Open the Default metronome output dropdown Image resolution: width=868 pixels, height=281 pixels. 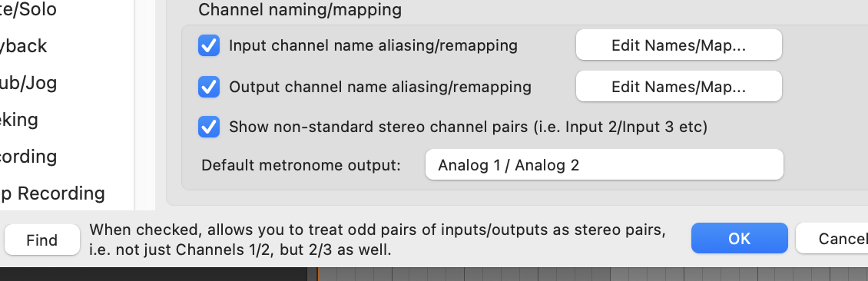(604, 164)
